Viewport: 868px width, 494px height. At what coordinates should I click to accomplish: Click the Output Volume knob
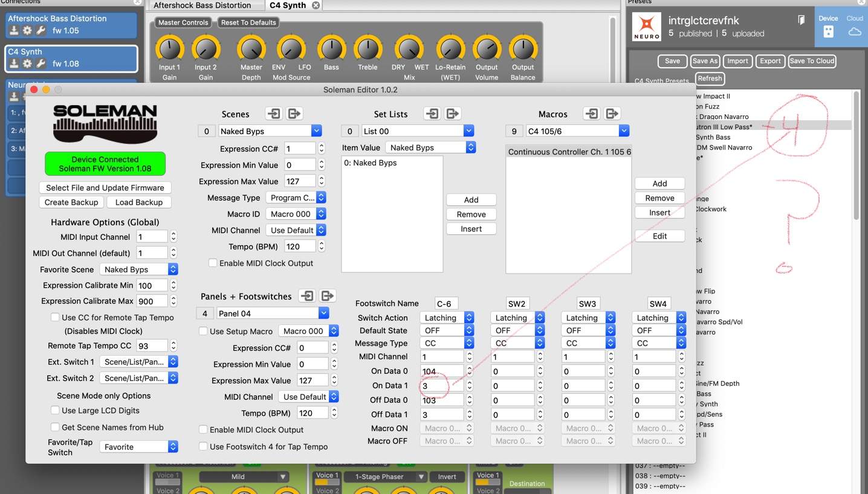tap(487, 48)
